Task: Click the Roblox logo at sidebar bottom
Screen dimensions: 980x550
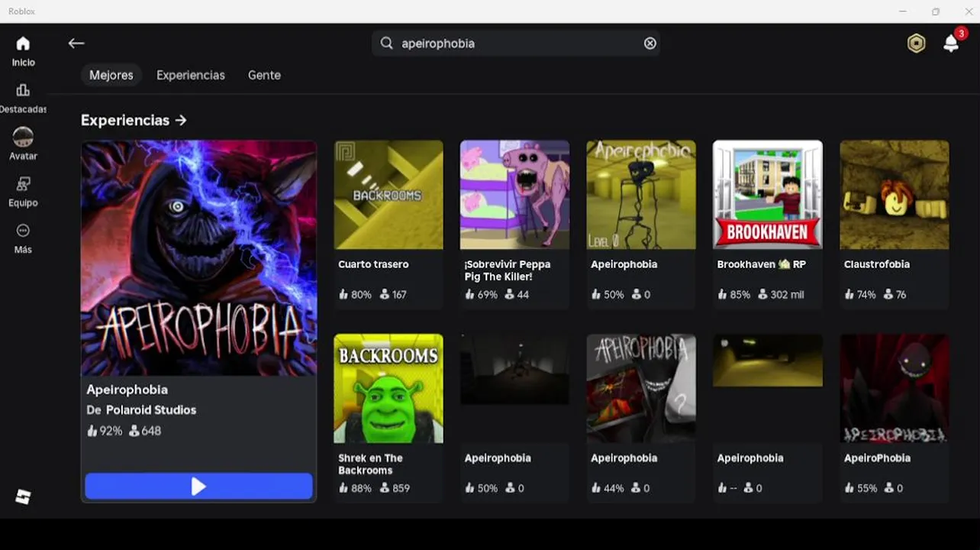Action: 23,497
